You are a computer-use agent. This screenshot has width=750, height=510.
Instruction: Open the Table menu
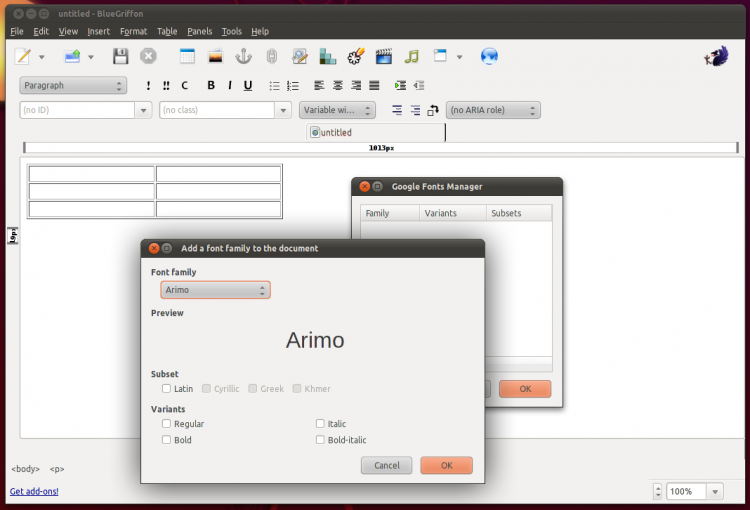(167, 32)
